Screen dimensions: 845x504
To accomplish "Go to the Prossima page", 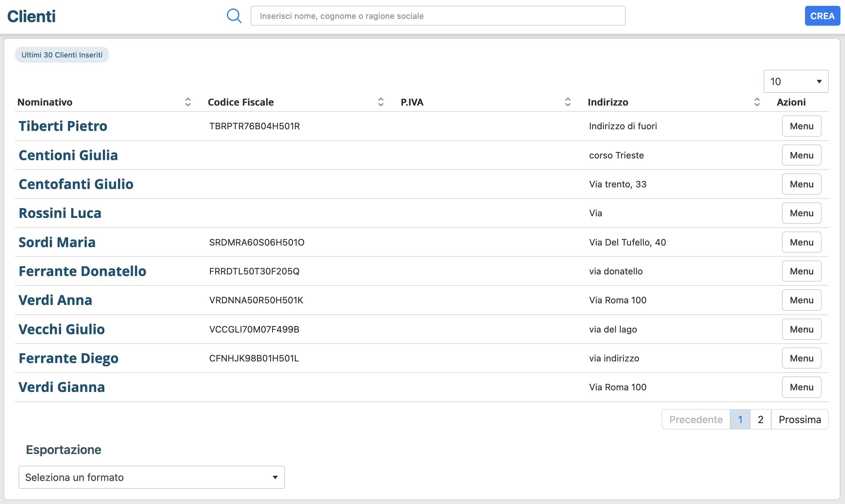I will point(799,420).
